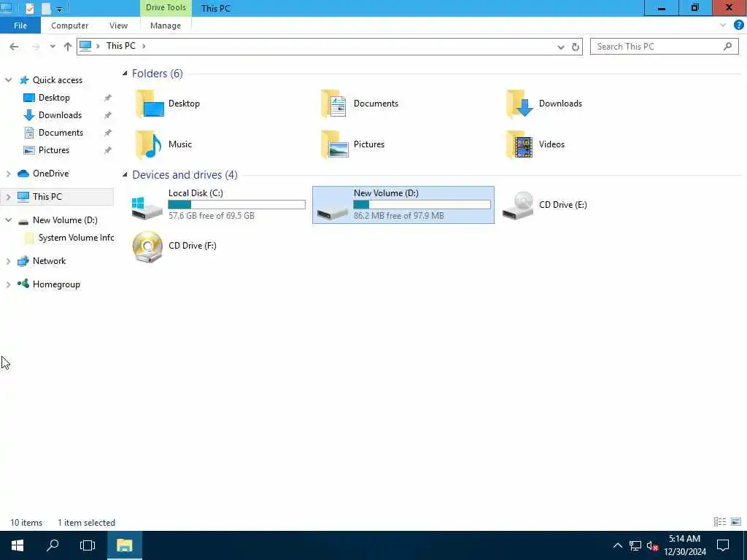Select Network in navigation pane
This screenshot has height=560, width=747.
tap(49, 261)
